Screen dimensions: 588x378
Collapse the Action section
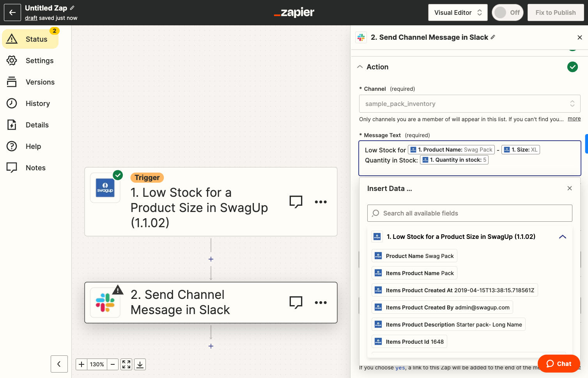[x=360, y=67]
